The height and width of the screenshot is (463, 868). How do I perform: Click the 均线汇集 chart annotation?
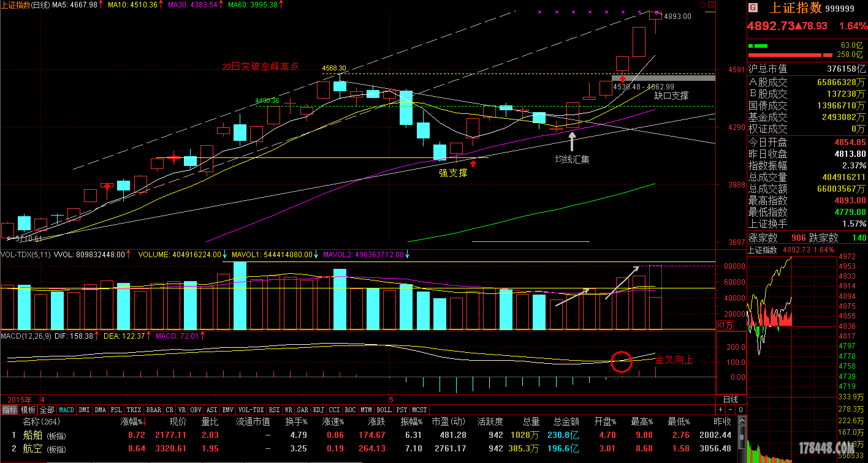[x=573, y=159]
